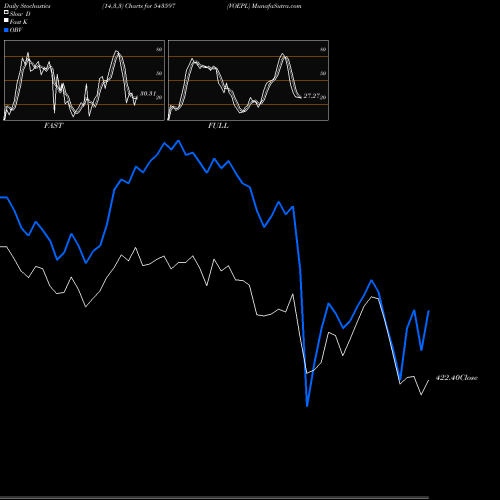Select the '(14,3,3) Charts for 543597' text
Screen dimensions: 500x500
click(x=139, y=6)
